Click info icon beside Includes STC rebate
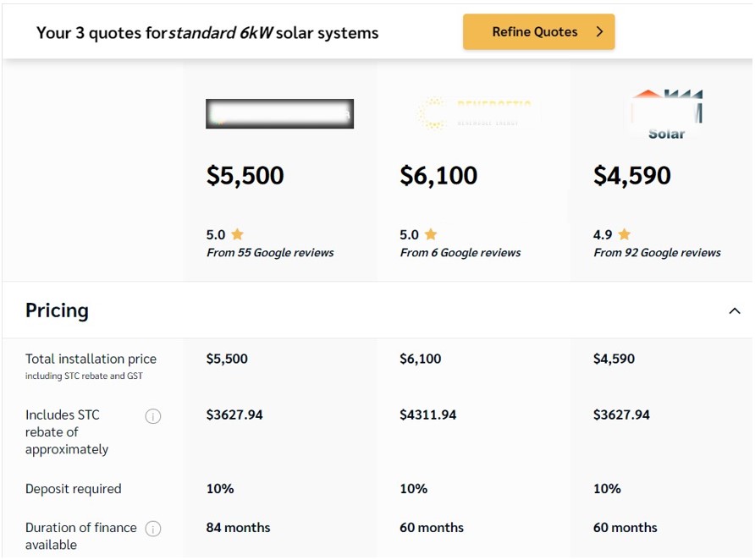This screenshot has height=560, width=755. pyautogui.click(x=153, y=416)
